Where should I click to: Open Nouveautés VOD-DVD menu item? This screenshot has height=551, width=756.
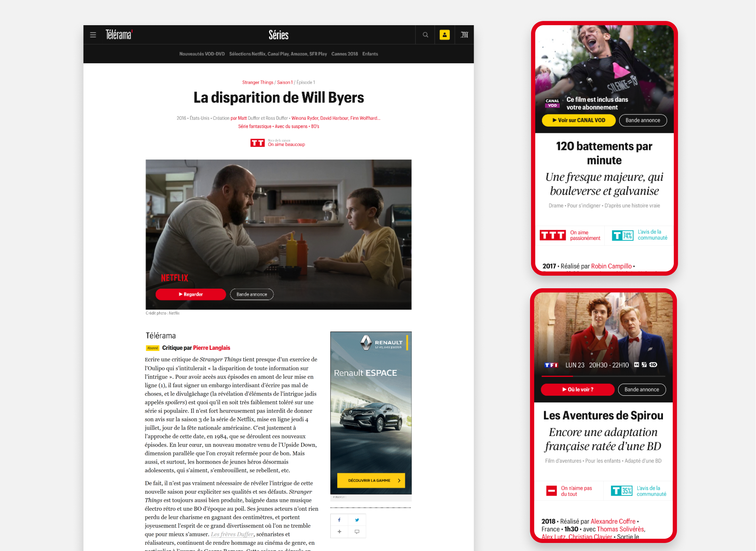[x=202, y=54]
